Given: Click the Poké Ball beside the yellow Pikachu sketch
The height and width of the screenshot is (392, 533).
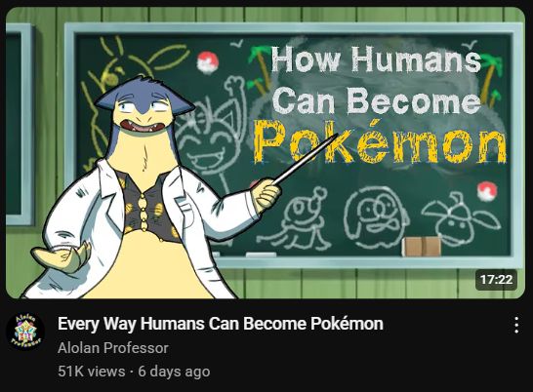Looking at the screenshot, I should (x=207, y=62).
